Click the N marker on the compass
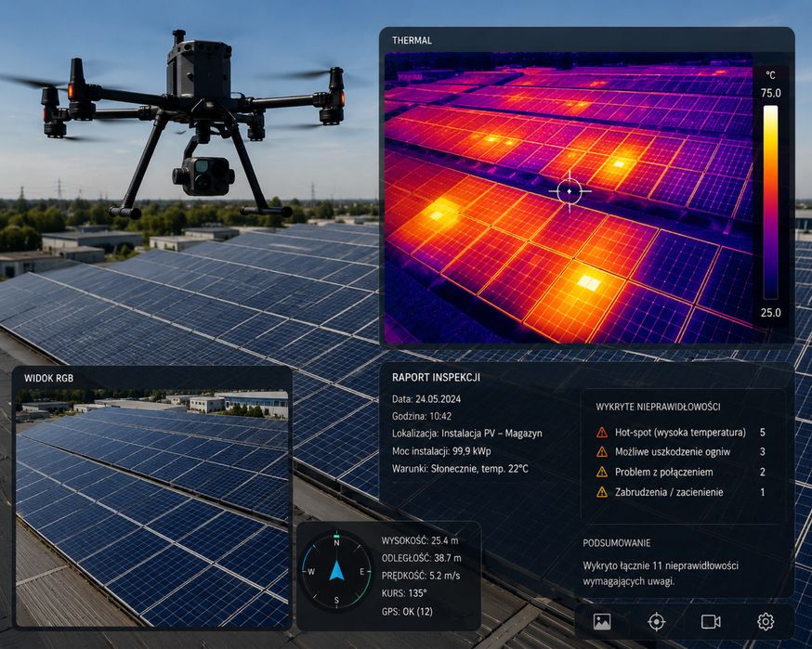This screenshot has height=649, width=812. [336, 543]
